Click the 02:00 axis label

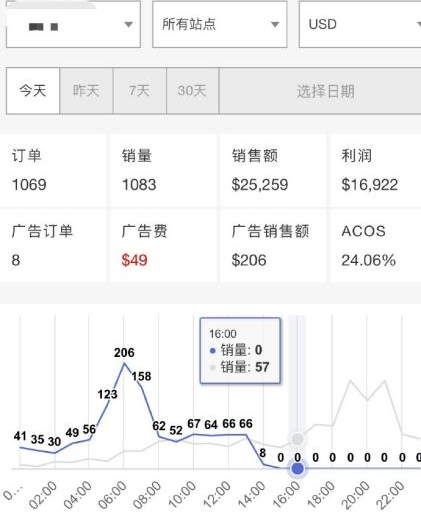44,494
